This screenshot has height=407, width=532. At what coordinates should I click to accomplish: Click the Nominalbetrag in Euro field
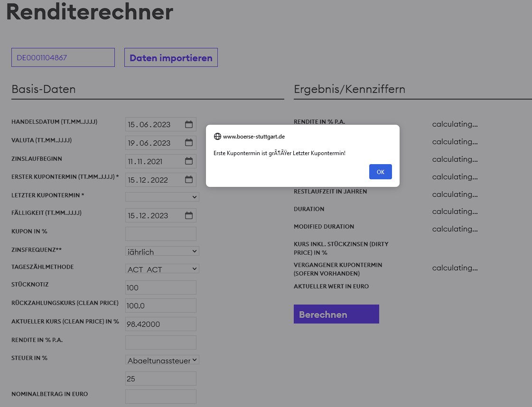(160, 397)
